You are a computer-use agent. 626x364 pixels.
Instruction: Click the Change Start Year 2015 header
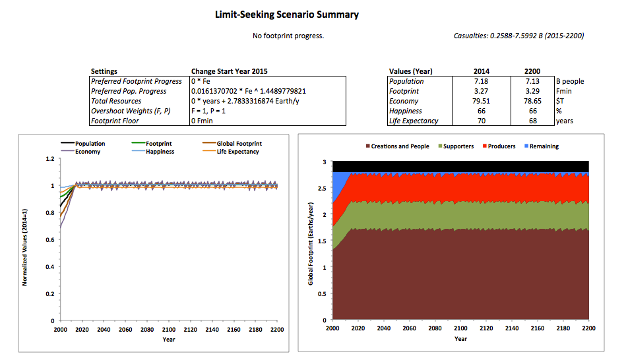[x=229, y=71]
